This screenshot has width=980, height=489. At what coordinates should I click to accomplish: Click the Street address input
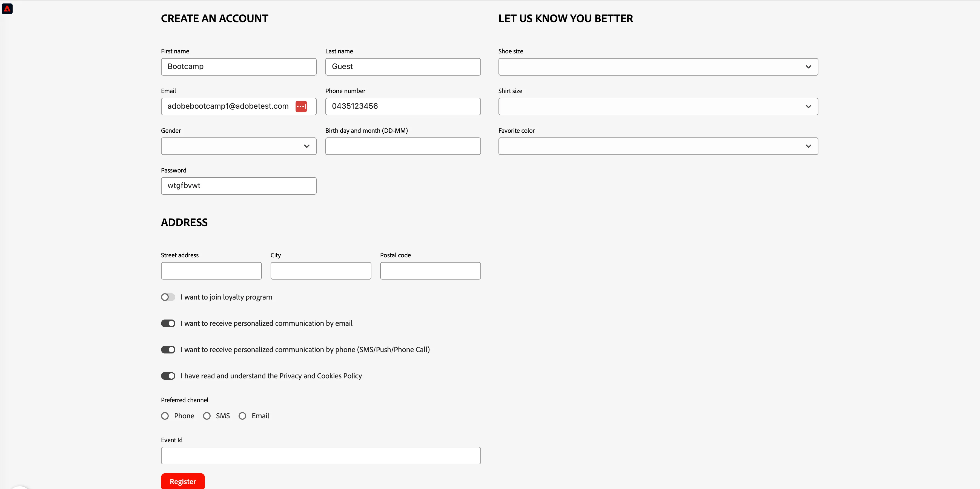point(211,271)
